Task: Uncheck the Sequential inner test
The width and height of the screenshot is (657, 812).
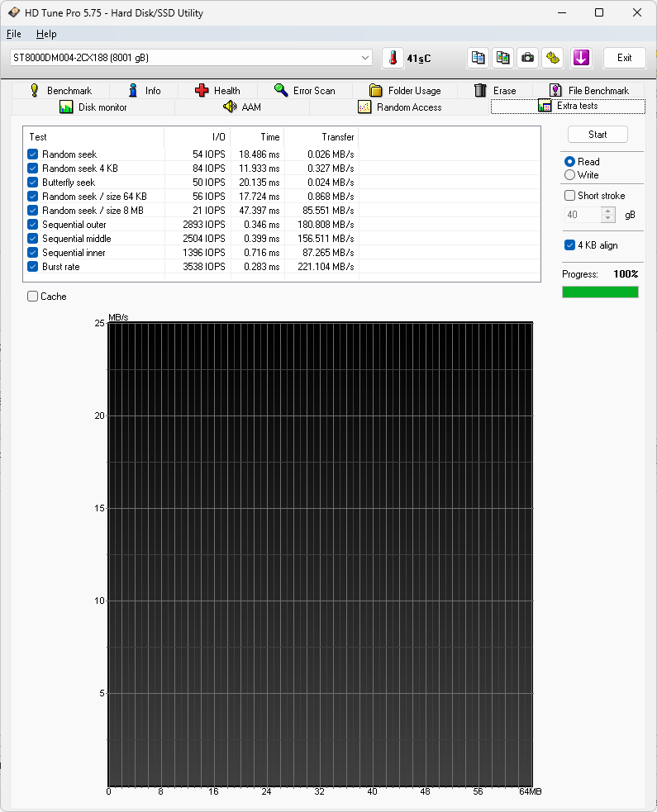Action: pyautogui.click(x=32, y=252)
